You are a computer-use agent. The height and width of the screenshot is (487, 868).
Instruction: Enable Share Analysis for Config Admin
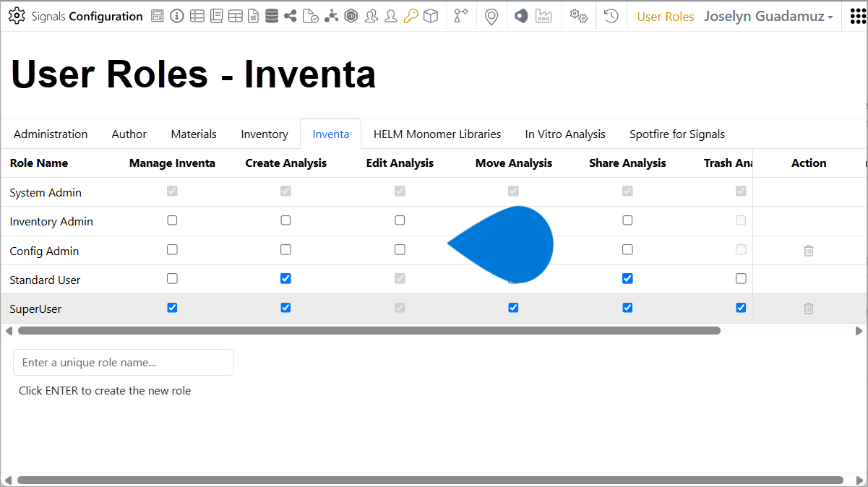(627, 249)
